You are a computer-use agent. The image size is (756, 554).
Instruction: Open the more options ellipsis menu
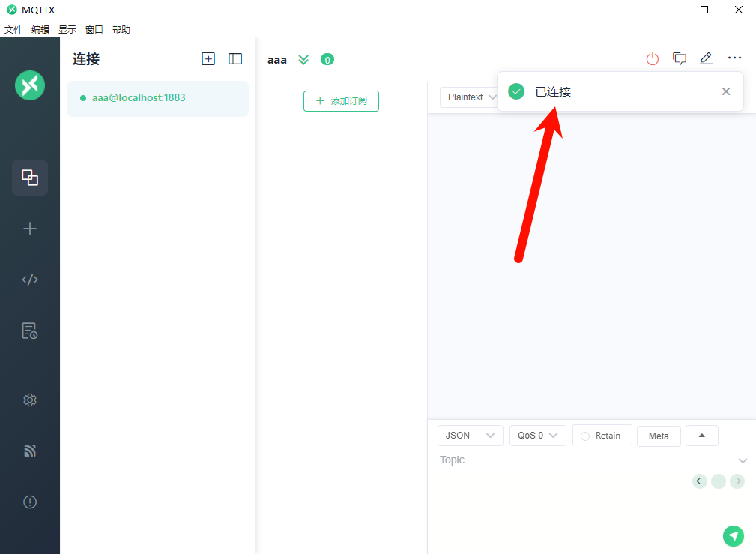click(734, 58)
